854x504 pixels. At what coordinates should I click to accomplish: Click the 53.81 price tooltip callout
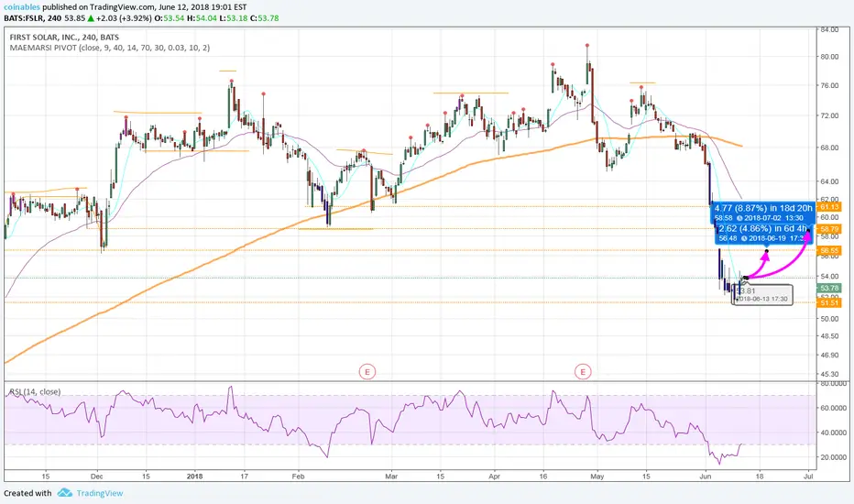click(762, 295)
